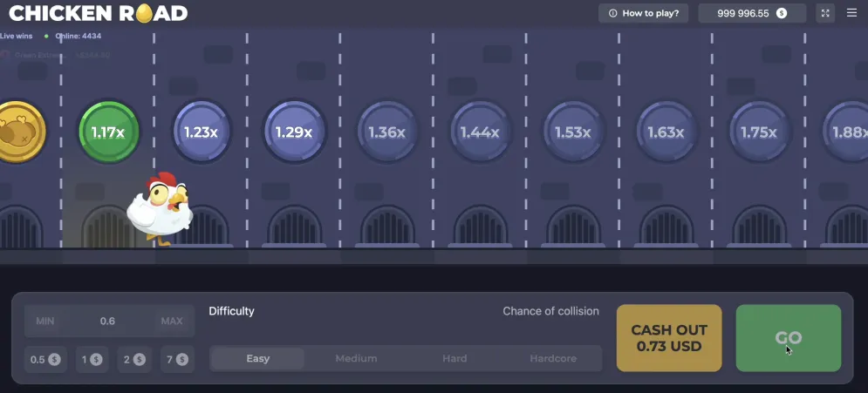Select Hard difficulty
Screen dimensions: 868x393
coord(455,359)
